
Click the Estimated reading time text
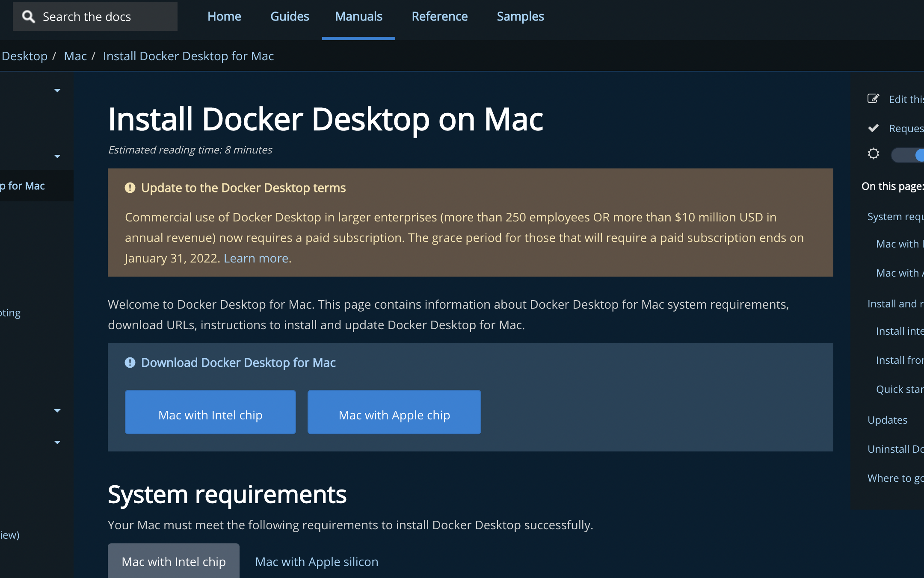coord(190,150)
